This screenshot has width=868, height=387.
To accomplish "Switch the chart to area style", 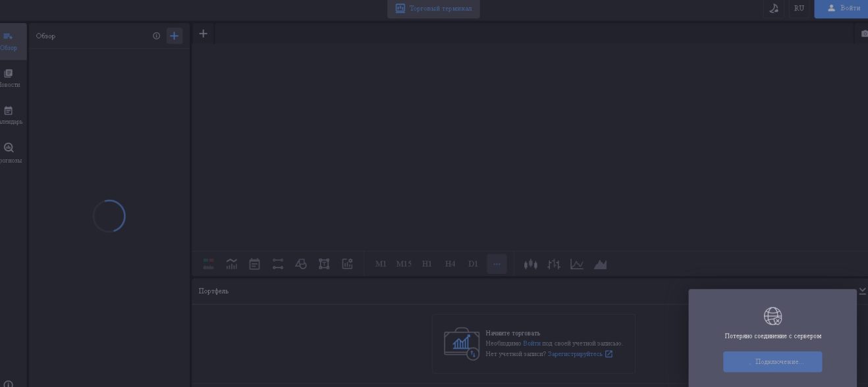I will point(600,264).
